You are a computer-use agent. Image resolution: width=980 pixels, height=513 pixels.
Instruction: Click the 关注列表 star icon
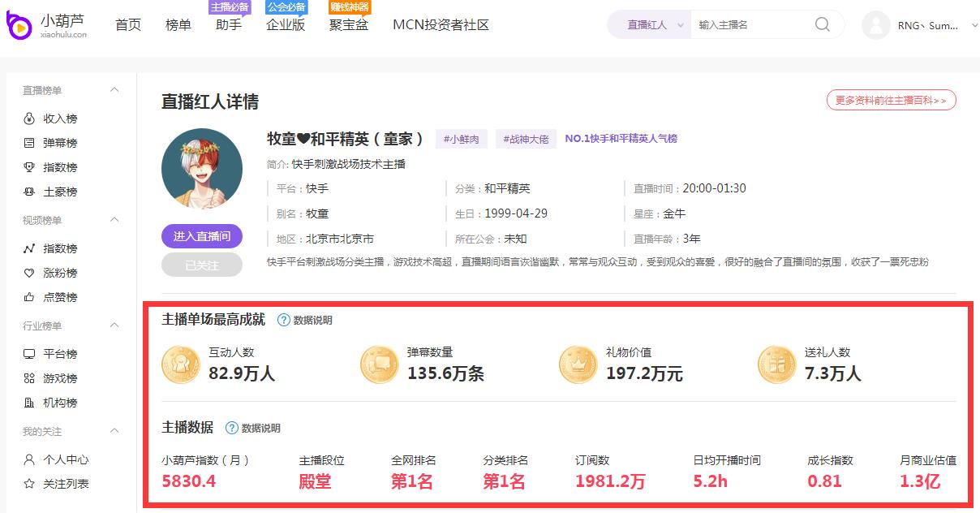[x=29, y=484]
